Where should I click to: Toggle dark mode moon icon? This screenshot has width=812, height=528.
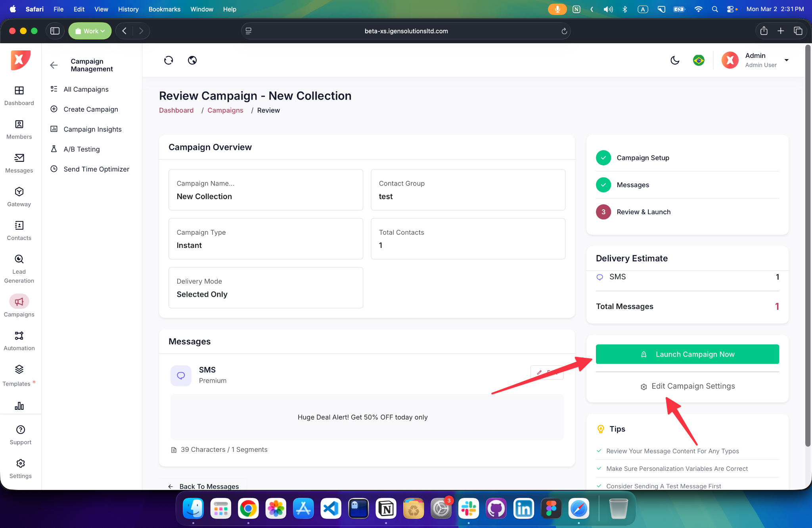tap(675, 60)
